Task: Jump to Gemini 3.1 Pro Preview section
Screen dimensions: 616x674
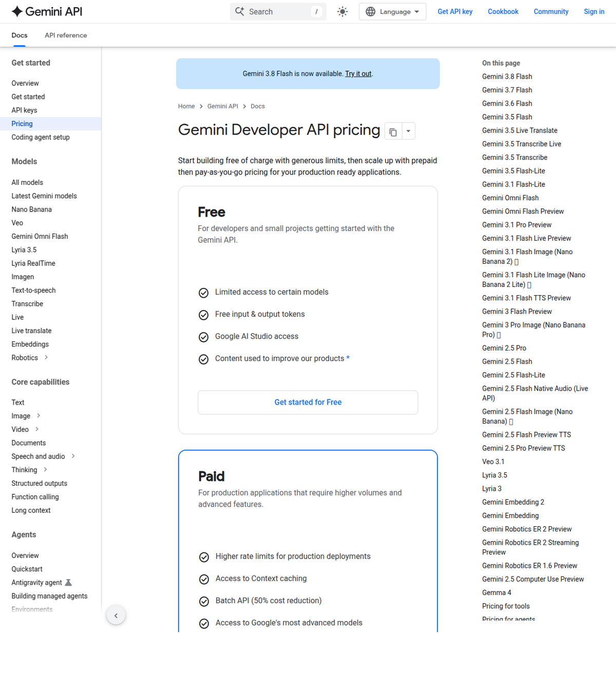Action: click(x=516, y=225)
